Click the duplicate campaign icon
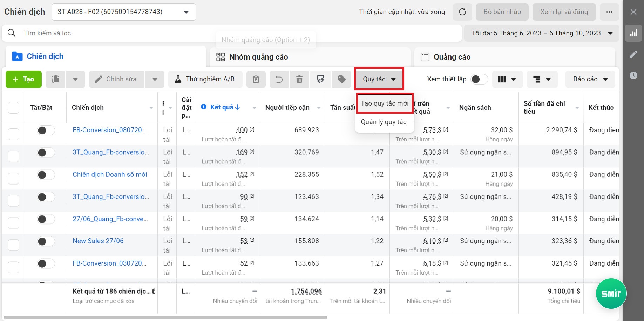The height and width of the screenshot is (321, 644). (55, 79)
